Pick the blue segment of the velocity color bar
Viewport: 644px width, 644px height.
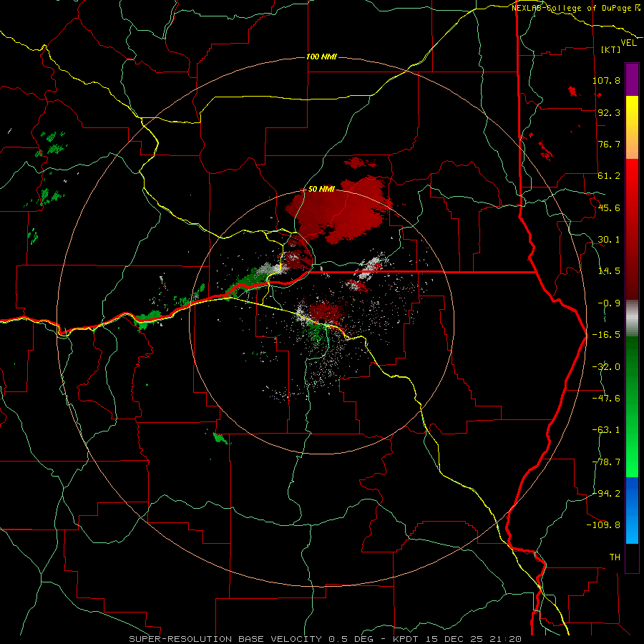click(x=632, y=510)
